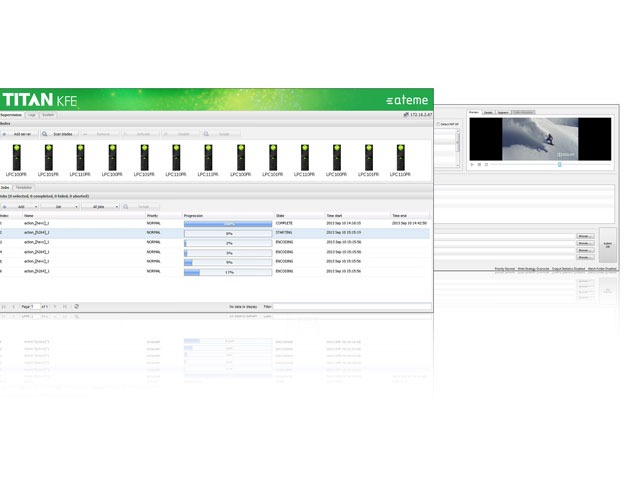Open the Templates tab
The height and width of the screenshot is (480, 640).
[x=24, y=188]
